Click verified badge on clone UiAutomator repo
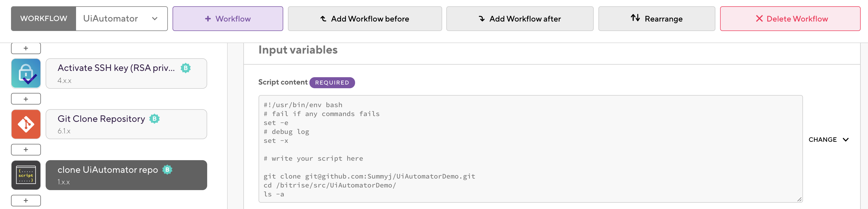This screenshot has width=868, height=209. pyautogui.click(x=167, y=170)
